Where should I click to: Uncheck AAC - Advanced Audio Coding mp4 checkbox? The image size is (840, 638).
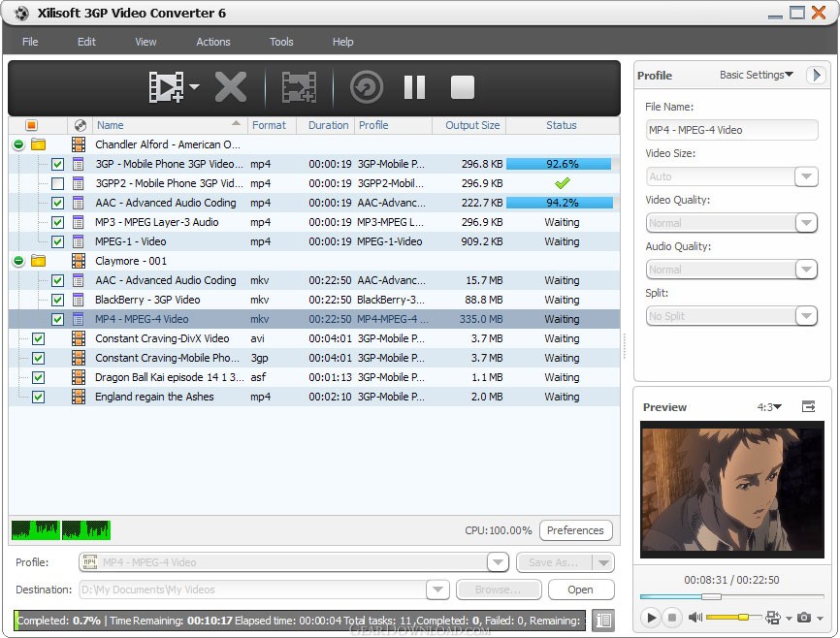[57, 203]
